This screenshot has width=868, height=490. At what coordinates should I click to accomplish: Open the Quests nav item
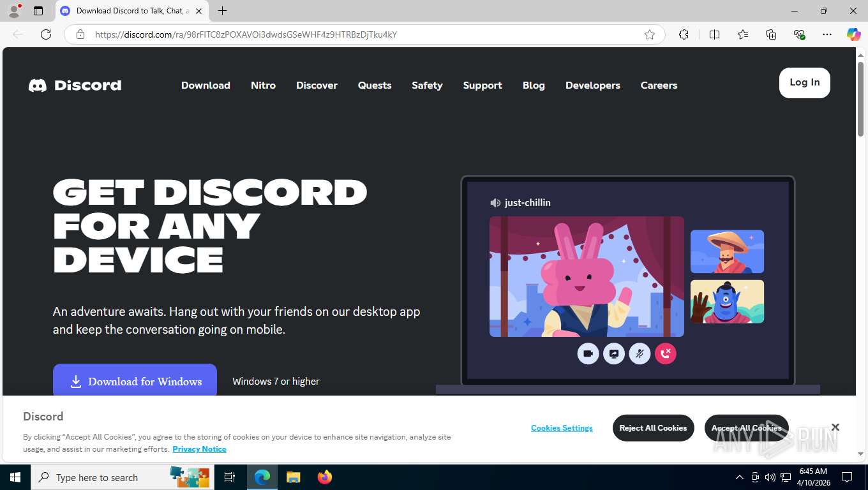coord(375,85)
